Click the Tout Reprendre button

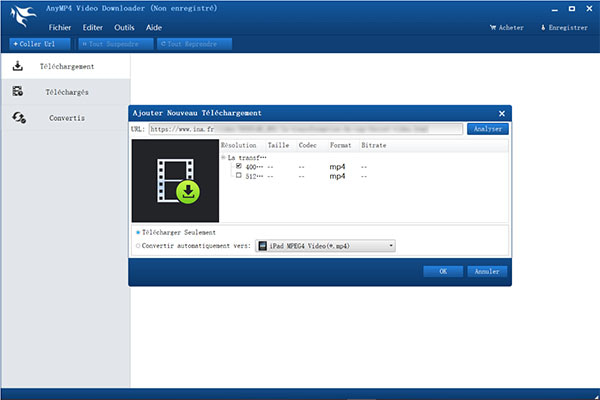pyautogui.click(x=194, y=44)
